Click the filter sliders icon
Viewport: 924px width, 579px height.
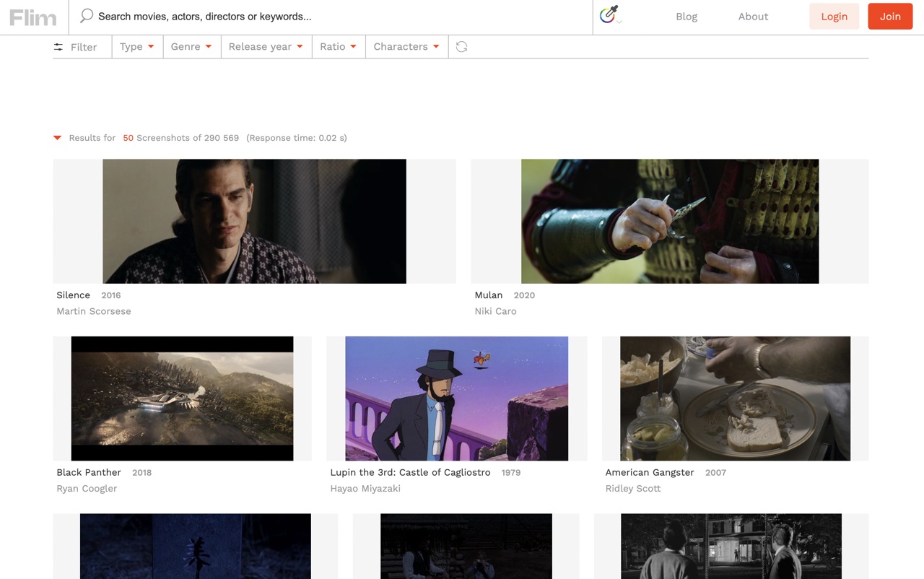pos(58,47)
